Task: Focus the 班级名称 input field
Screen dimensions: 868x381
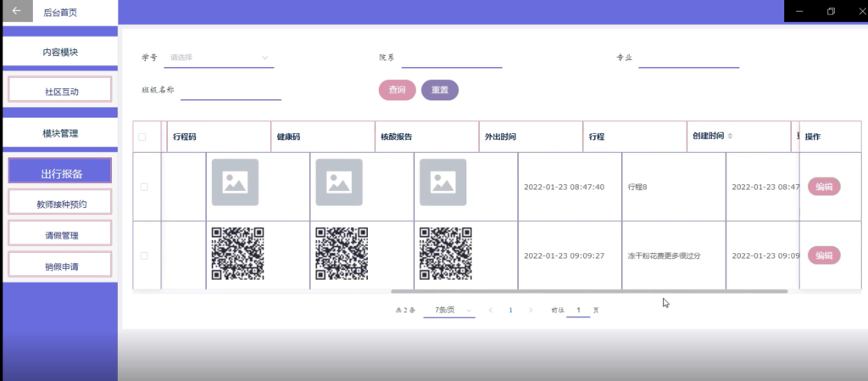Action: pyautogui.click(x=231, y=91)
